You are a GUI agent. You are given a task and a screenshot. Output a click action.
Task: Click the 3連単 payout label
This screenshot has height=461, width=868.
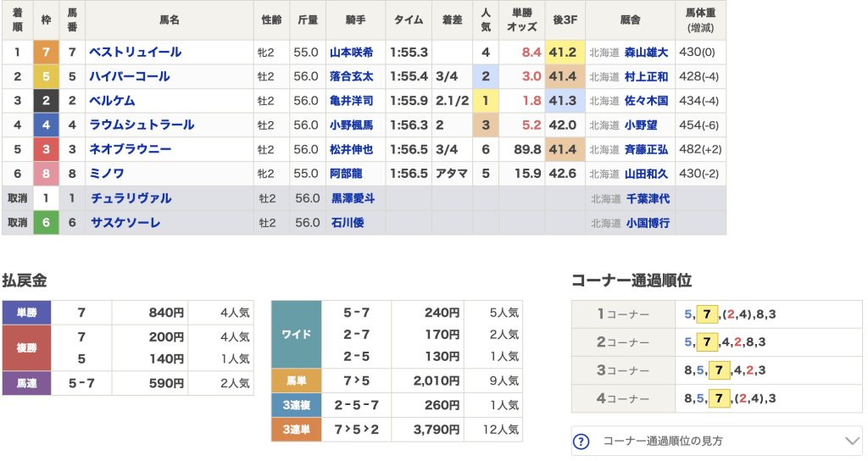point(296,430)
